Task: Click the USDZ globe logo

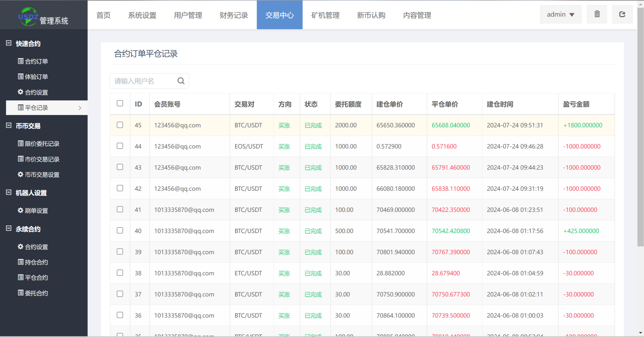Action: [28, 16]
